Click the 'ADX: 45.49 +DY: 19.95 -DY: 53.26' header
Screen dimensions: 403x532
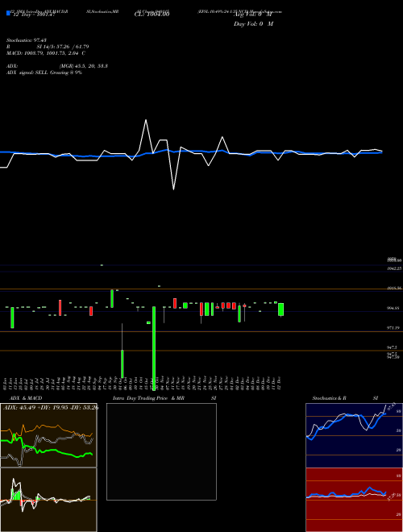click(x=50, y=407)
